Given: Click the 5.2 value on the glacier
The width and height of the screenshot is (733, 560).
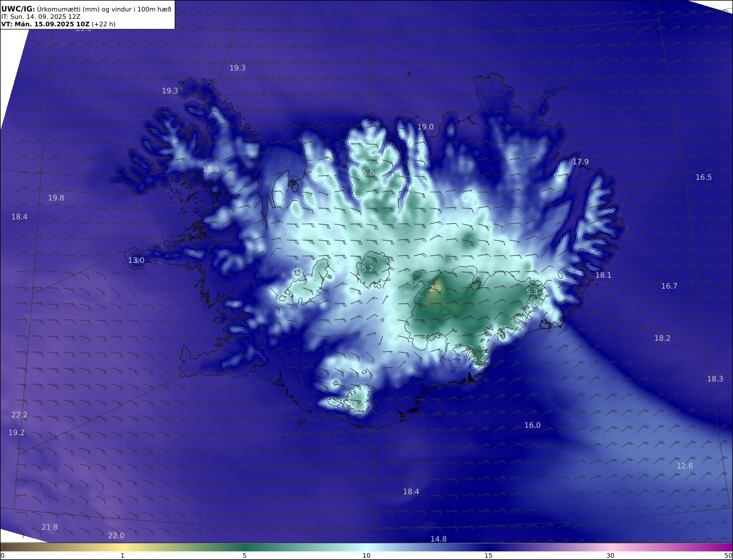Looking at the screenshot, I should [x=368, y=269].
